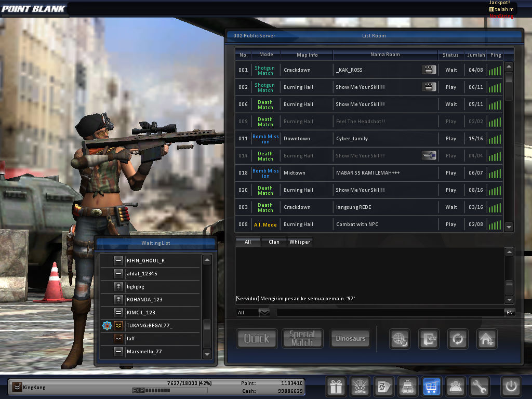Image resolution: width=532 pixels, height=399 pixels.
Task: Click waiting list scroll up arrow
Action: coord(207,260)
